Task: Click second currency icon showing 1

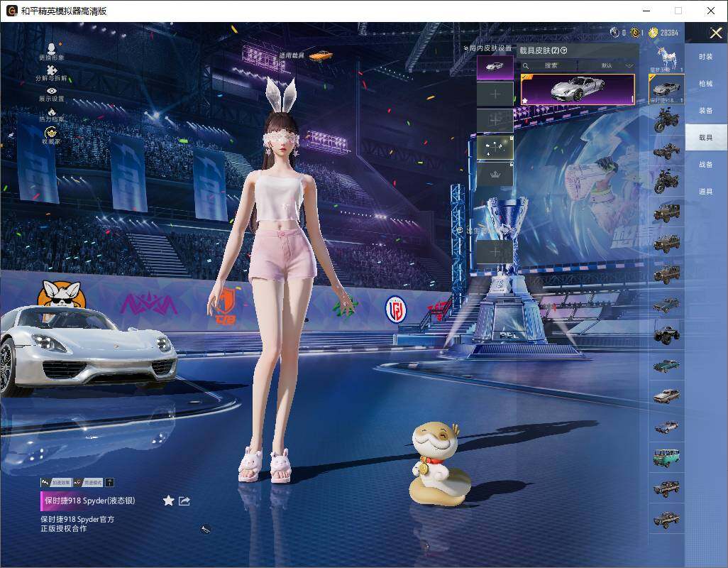Action: pyautogui.click(x=634, y=32)
